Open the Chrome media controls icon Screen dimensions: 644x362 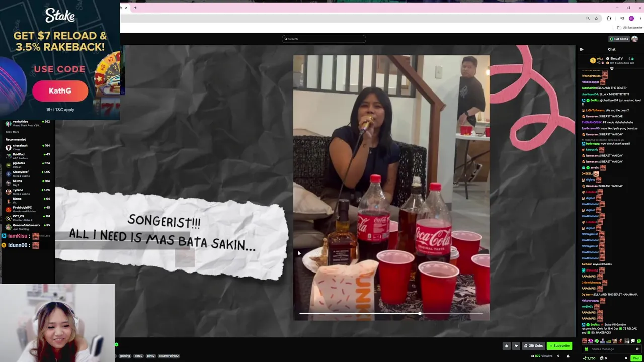(622, 18)
